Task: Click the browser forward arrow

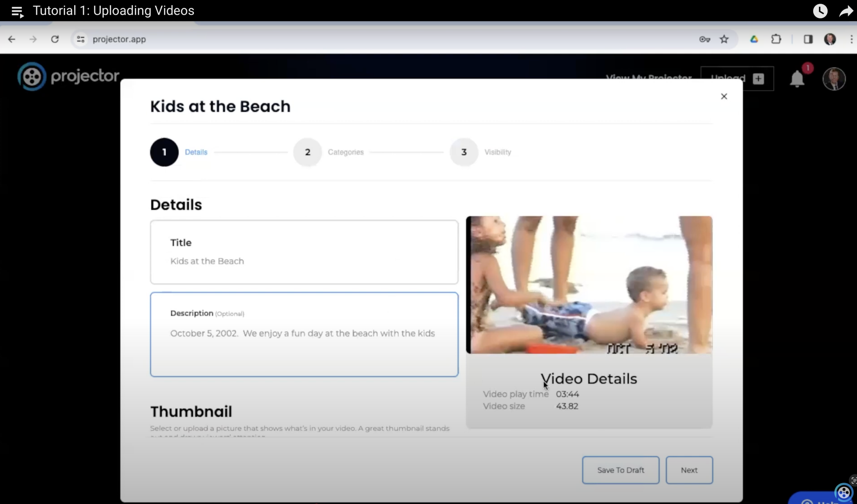Action: pyautogui.click(x=33, y=39)
